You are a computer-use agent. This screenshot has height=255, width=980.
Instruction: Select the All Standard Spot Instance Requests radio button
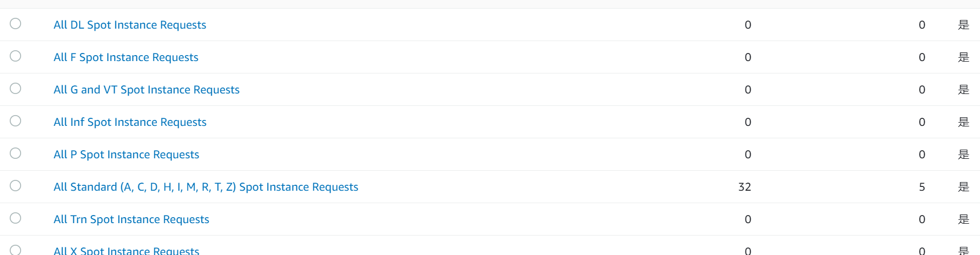tap(16, 186)
